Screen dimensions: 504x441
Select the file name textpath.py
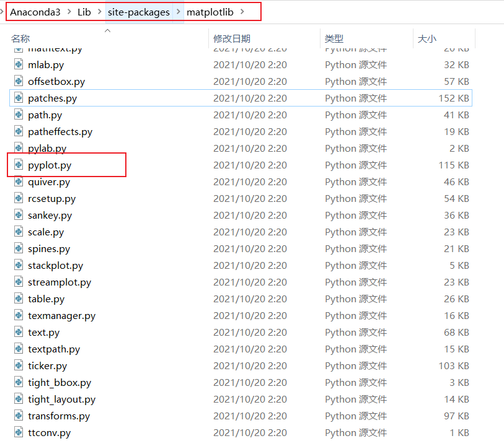pos(54,349)
